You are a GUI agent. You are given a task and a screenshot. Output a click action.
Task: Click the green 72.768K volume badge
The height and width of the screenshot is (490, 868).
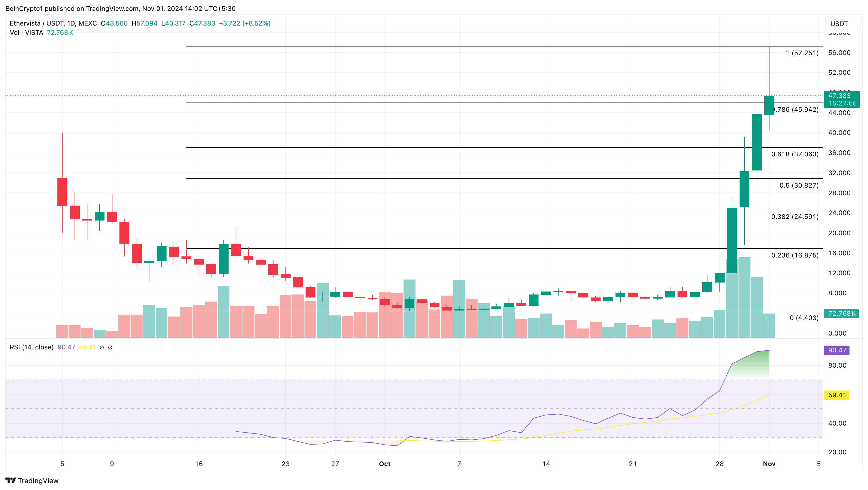coord(841,314)
